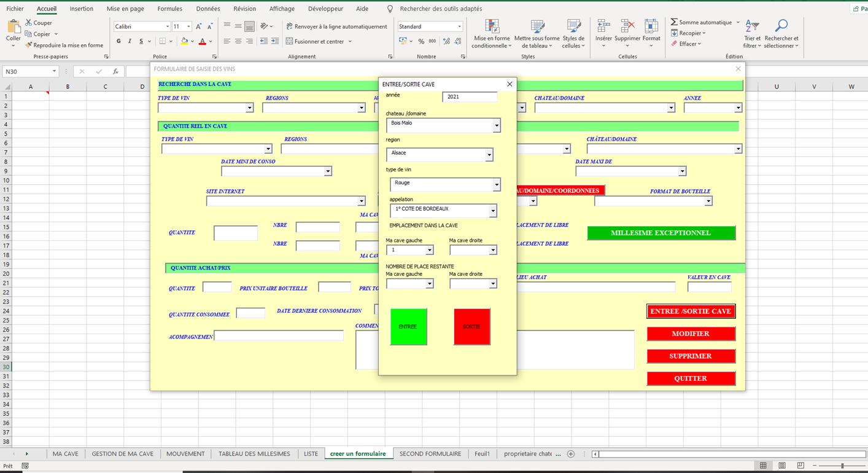
Task: Click the Somme automatique sigma icon
Action: coord(674,22)
